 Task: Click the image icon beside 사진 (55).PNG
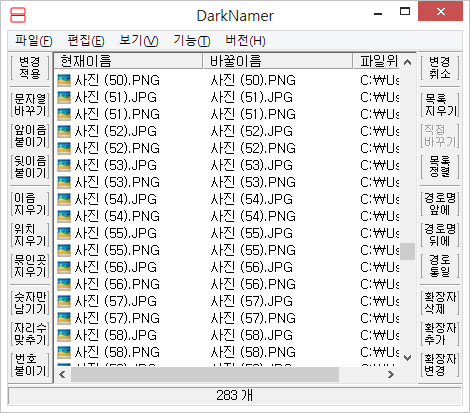click(64, 250)
